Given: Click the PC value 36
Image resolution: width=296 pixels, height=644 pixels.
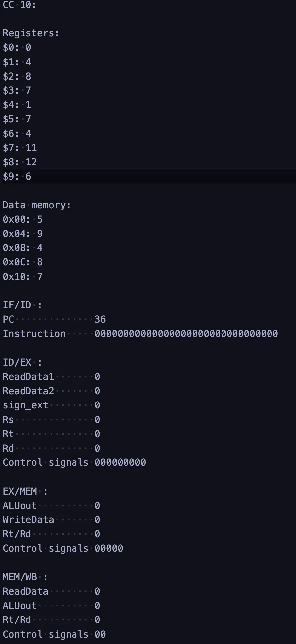Looking at the screenshot, I should click(x=100, y=320).
